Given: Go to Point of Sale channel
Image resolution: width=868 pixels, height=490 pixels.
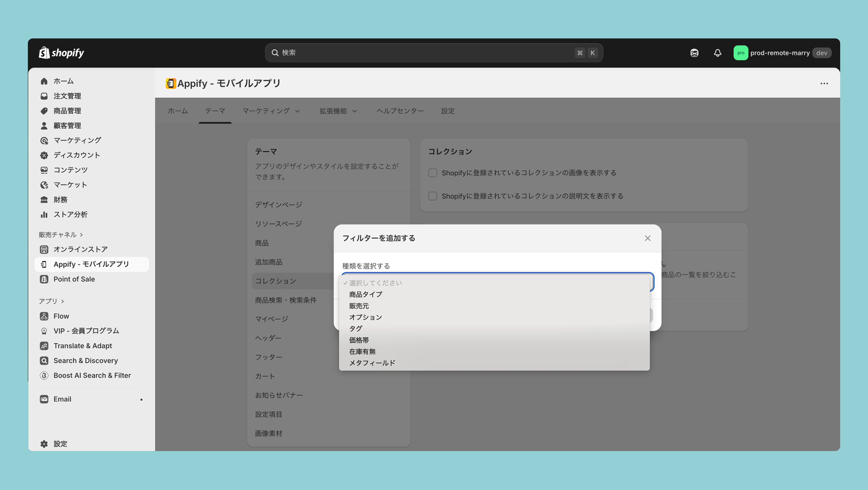Looking at the screenshot, I should 74,279.
